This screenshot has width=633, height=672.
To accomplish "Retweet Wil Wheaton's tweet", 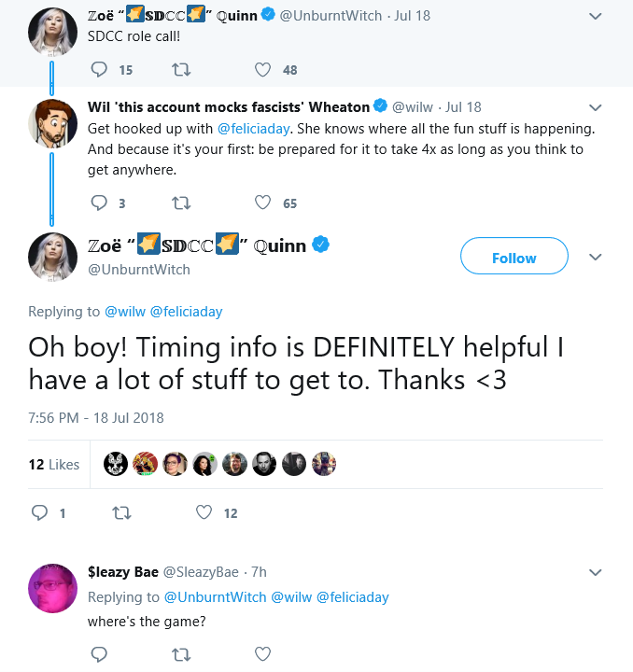I will tap(181, 203).
